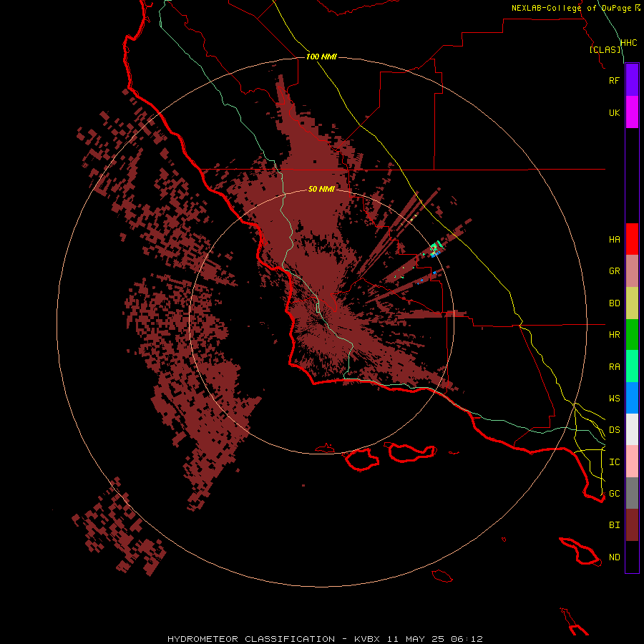Click the BD legend label

[x=614, y=303]
